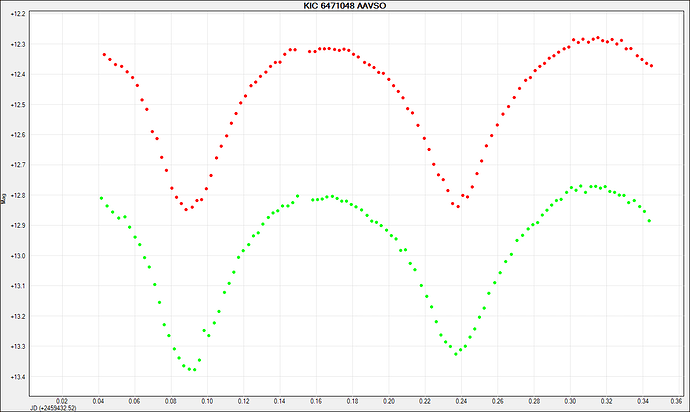This screenshot has width=690, height=412.
Task: Click the 0.14 x-axis tick label
Action: pos(280,401)
